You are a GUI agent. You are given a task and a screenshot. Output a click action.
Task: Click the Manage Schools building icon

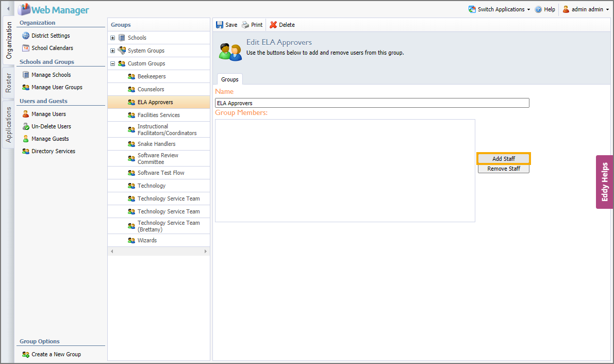click(26, 75)
